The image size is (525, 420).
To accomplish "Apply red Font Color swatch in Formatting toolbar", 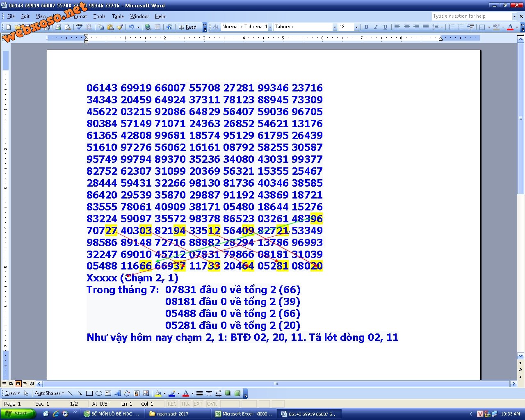I will 510,27.
